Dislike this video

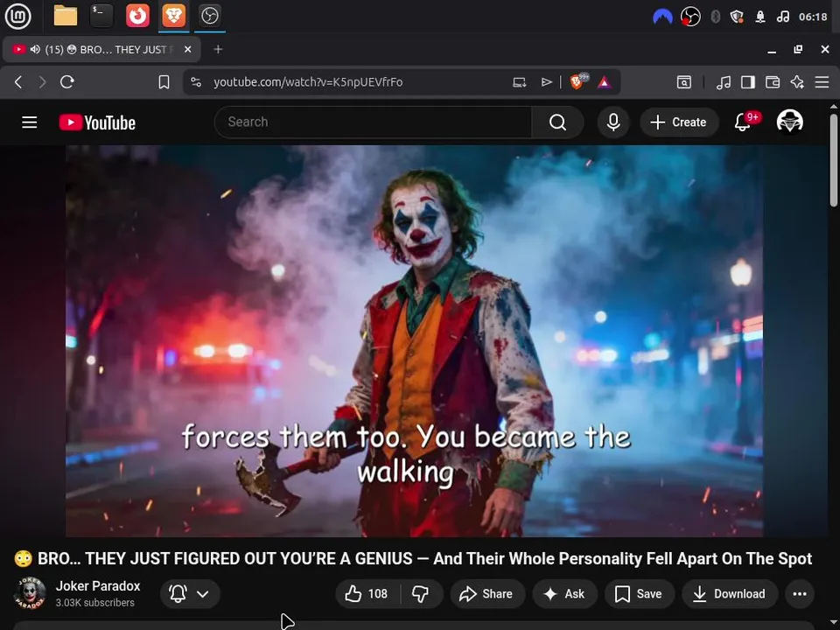[421, 593]
